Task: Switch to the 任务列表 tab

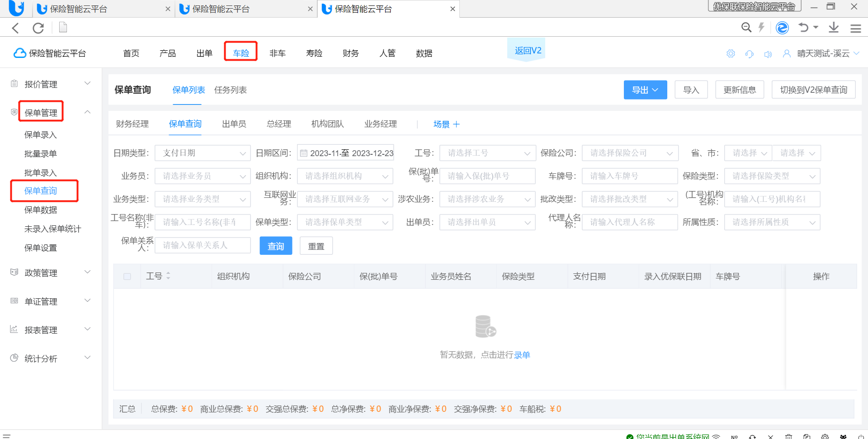Action: click(231, 90)
